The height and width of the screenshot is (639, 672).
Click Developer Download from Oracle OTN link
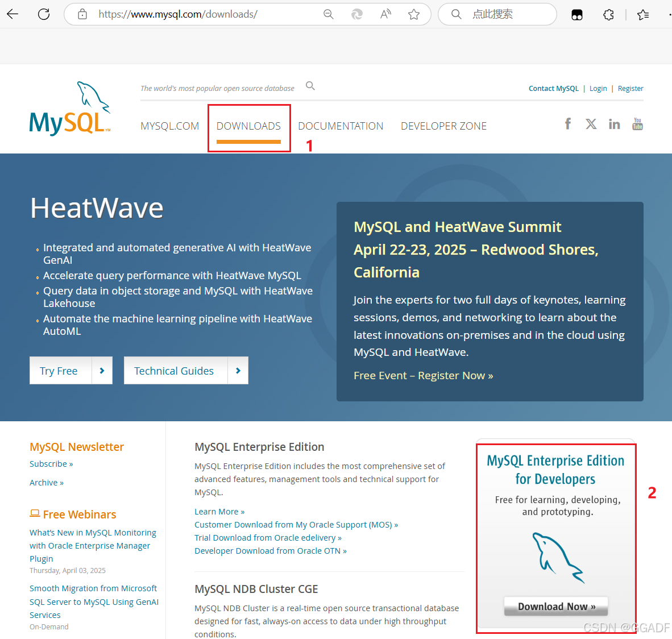click(x=271, y=551)
